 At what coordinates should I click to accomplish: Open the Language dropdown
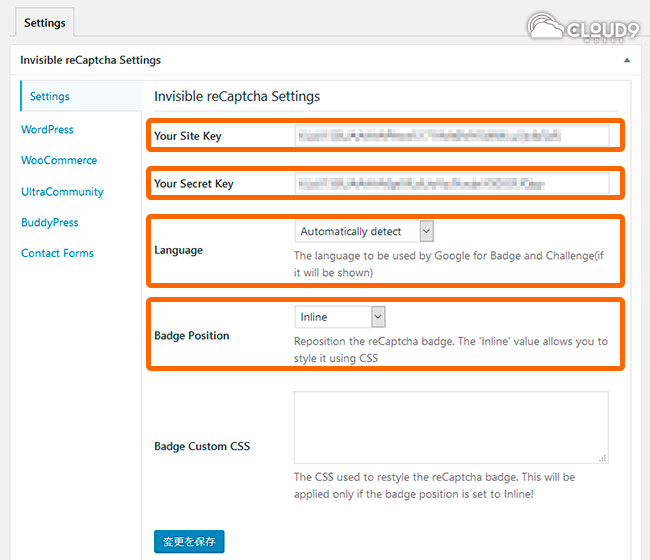[365, 231]
